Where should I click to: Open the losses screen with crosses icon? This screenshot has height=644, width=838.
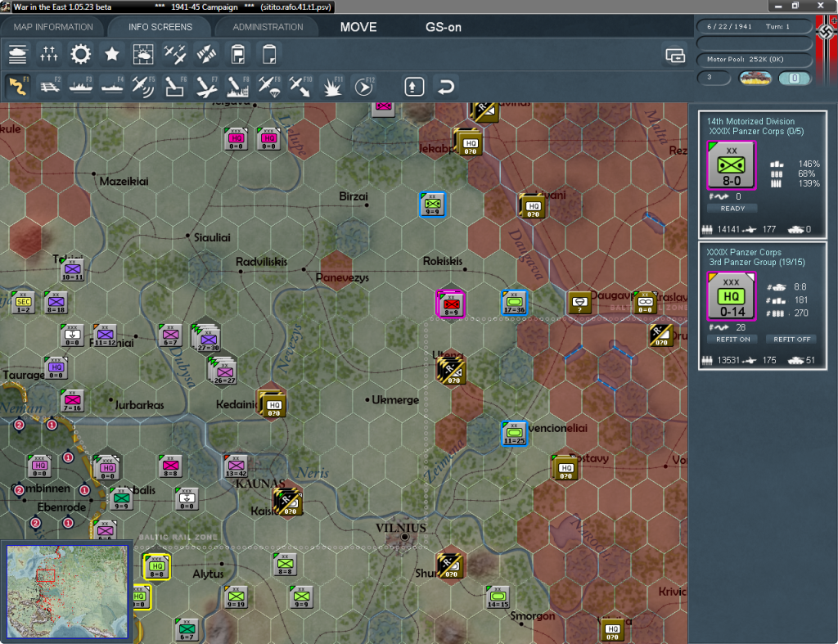(x=49, y=54)
